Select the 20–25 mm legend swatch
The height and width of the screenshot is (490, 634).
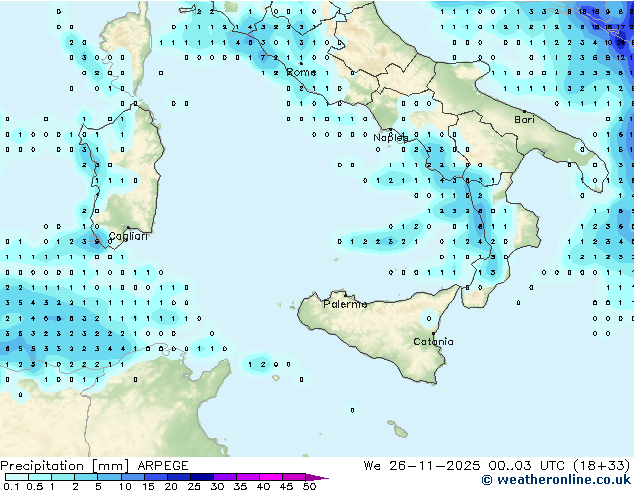pyautogui.click(x=178, y=477)
